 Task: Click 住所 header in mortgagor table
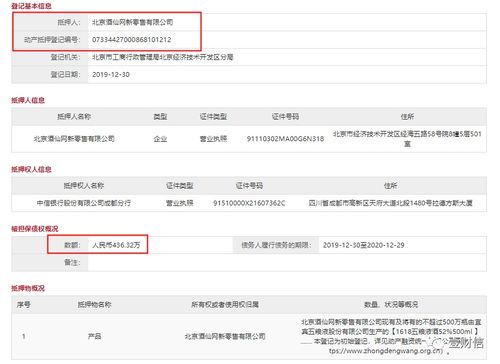[407, 117]
